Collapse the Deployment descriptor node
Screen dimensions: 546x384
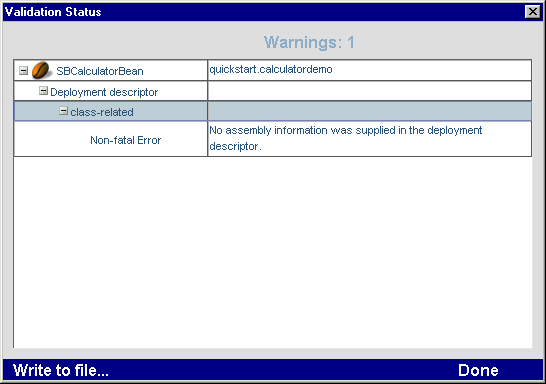pyautogui.click(x=43, y=91)
